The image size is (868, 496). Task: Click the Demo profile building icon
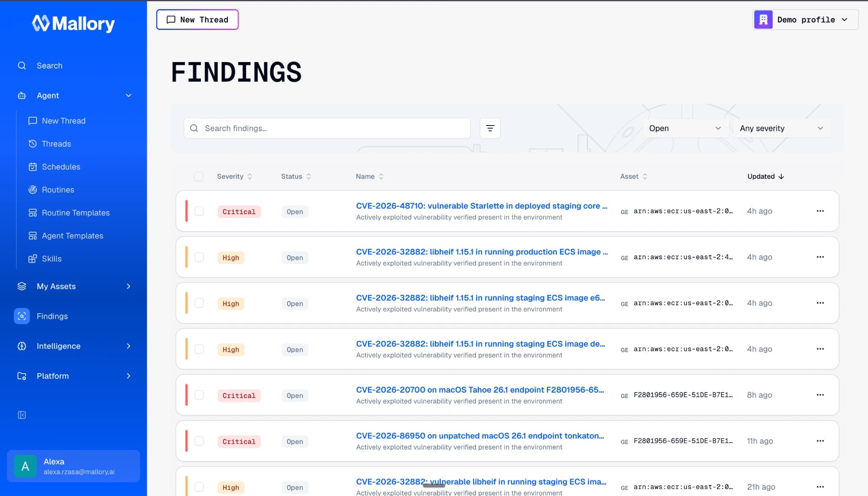(763, 20)
